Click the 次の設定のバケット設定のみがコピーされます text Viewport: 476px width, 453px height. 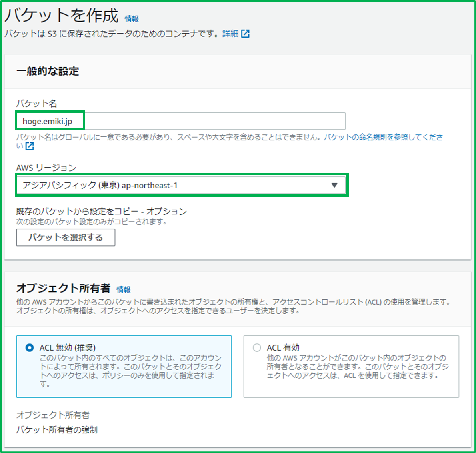pos(92,222)
